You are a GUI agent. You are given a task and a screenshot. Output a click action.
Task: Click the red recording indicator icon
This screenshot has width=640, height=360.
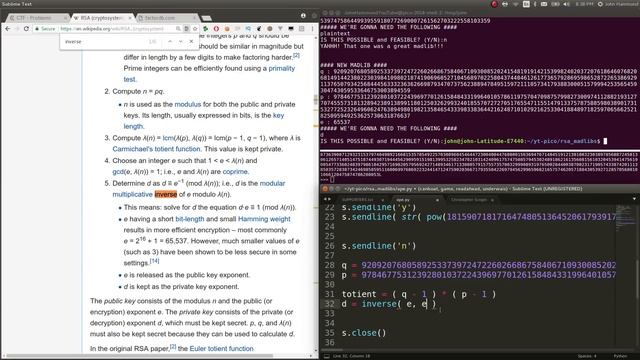494,4
